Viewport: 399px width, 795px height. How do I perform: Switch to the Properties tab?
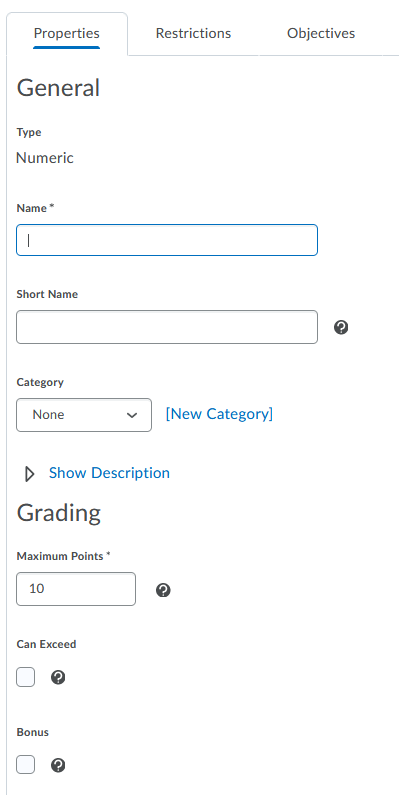(x=67, y=33)
